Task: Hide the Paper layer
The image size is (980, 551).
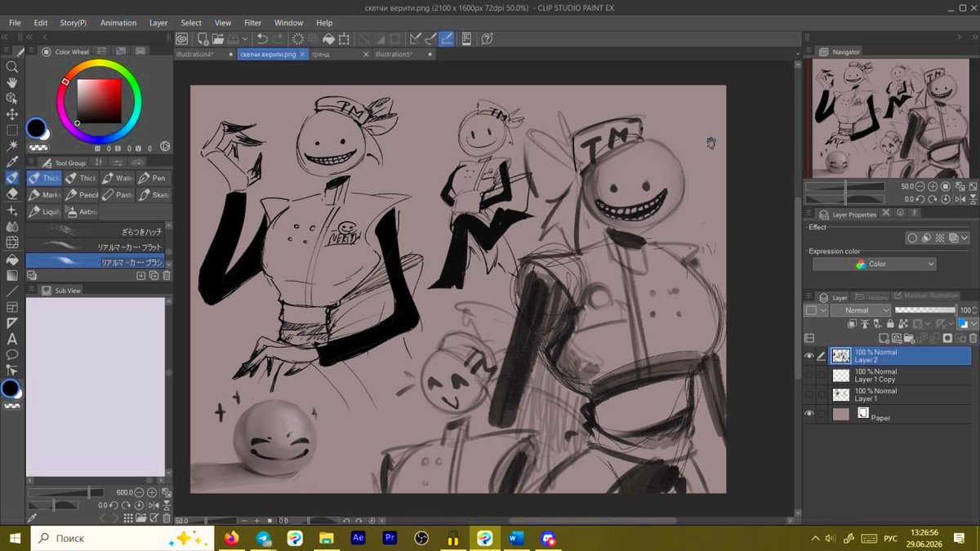Action: click(x=809, y=414)
